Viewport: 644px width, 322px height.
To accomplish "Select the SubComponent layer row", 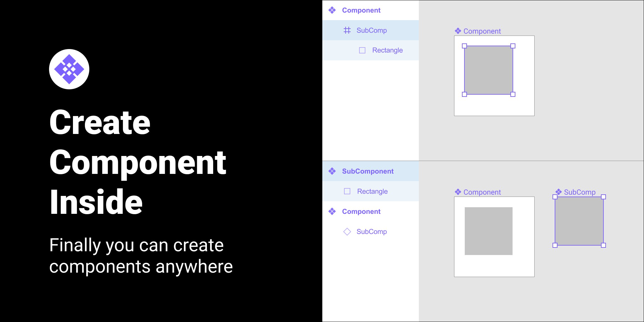I will coord(370,171).
